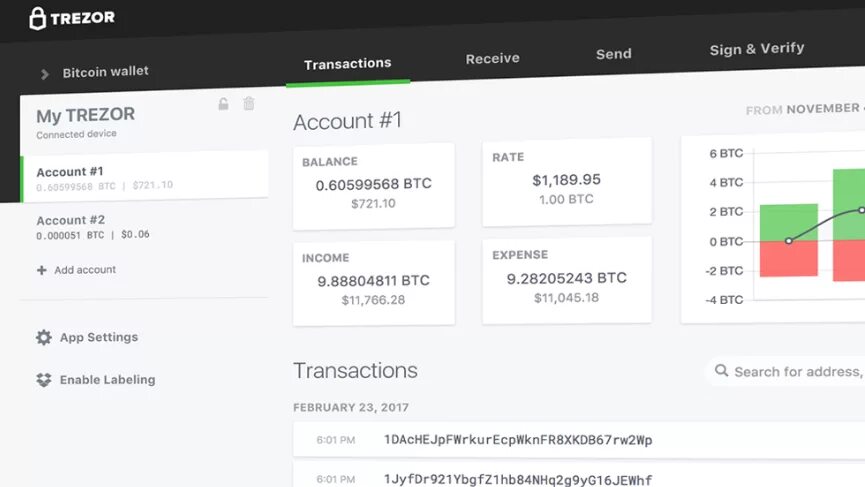Image resolution: width=865 pixels, height=487 pixels.
Task: Switch to the Transactions tab
Action: point(348,64)
